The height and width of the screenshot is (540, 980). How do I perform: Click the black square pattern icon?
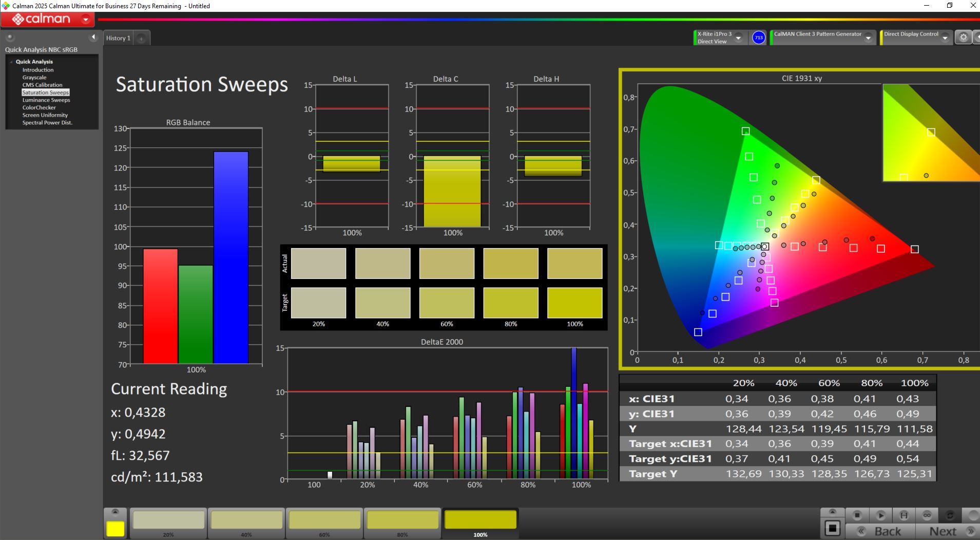(x=832, y=528)
